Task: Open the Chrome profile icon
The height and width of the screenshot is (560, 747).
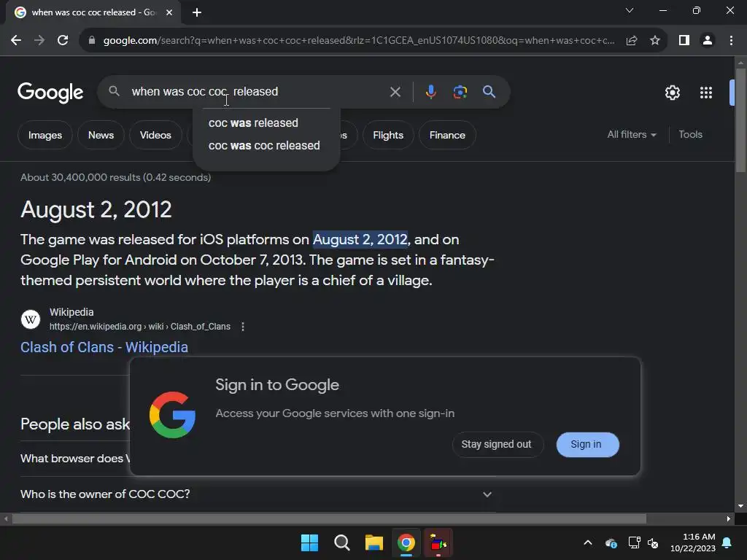Action: (x=708, y=41)
